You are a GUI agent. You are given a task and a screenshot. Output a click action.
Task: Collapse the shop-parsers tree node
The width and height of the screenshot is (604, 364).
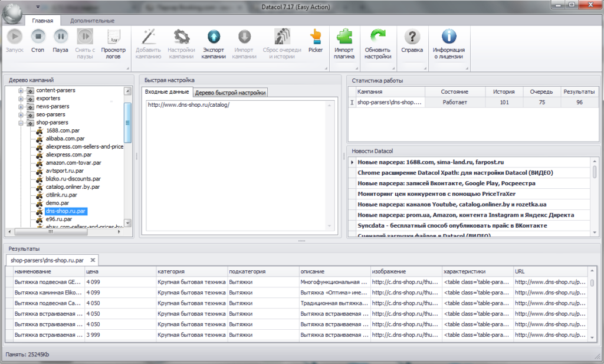tap(21, 123)
